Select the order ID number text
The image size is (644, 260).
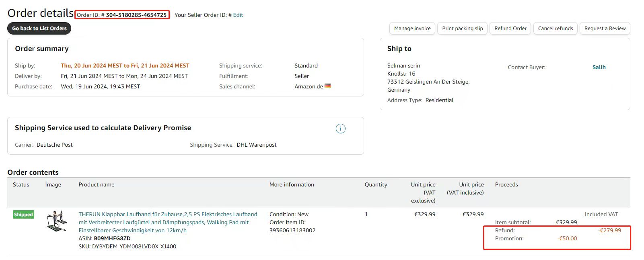pyautogui.click(x=136, y=15)
